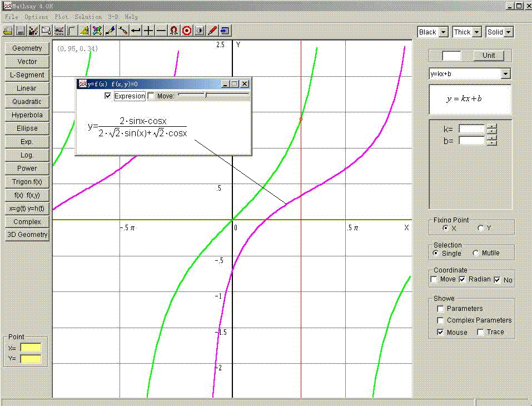The width and height of the screenshot is (532, 406).
Task: Toggle the Expresion checkbox
Action: click(108, 96)
